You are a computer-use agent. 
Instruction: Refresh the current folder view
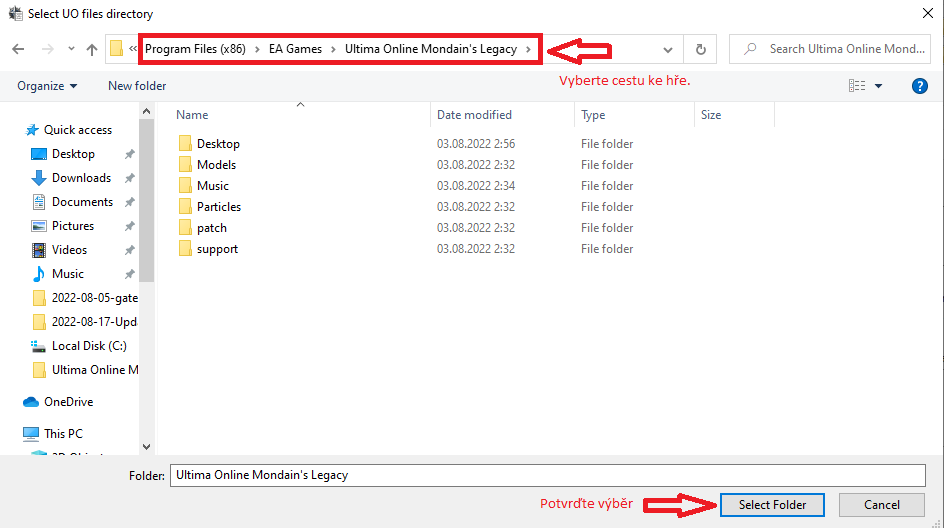[700, 49]
